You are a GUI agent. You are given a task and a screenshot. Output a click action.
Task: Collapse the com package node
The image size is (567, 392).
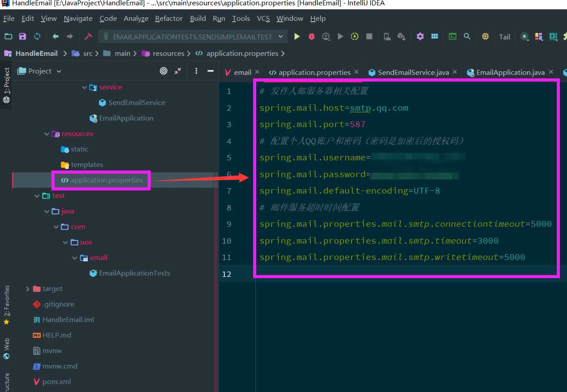coord(56,227)
